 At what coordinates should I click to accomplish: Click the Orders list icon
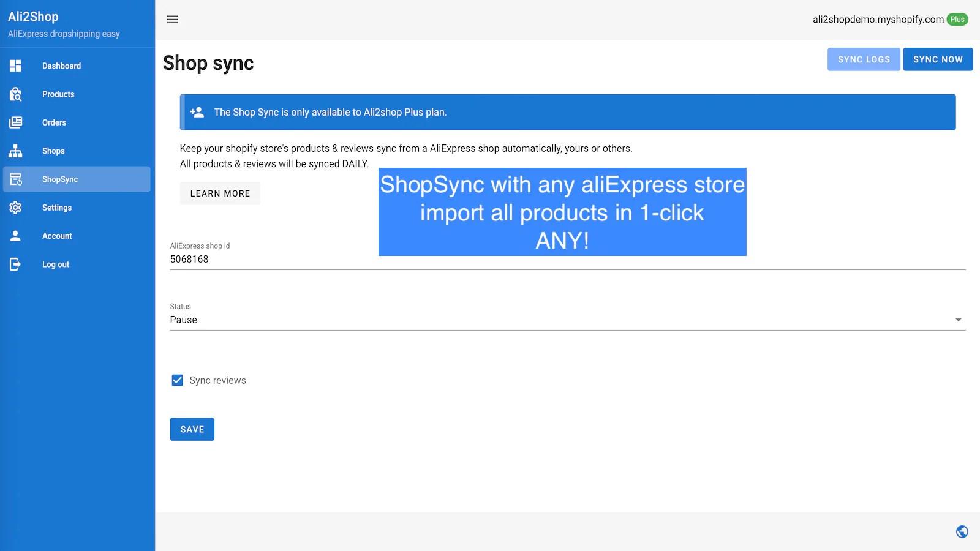[x=15, y=122]
